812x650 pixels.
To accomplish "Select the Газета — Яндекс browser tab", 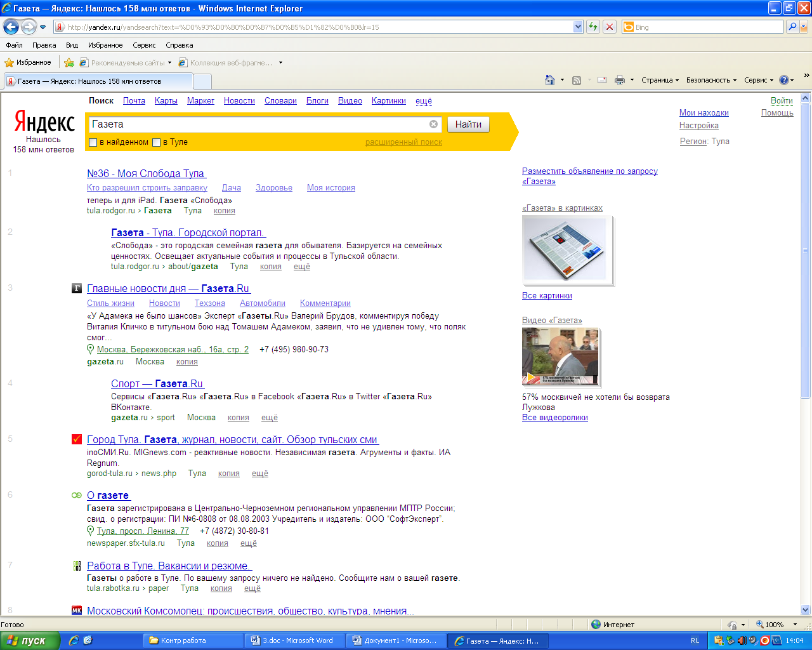I will 98,81.
